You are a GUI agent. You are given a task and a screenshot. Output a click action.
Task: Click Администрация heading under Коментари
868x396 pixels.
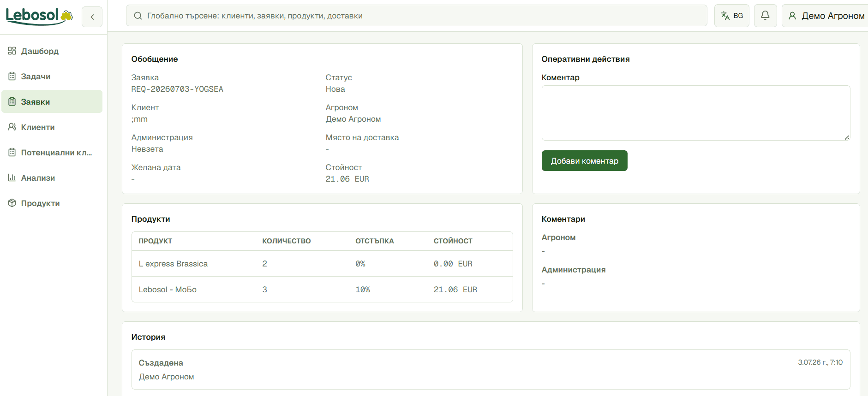click(x=574, y=270)
